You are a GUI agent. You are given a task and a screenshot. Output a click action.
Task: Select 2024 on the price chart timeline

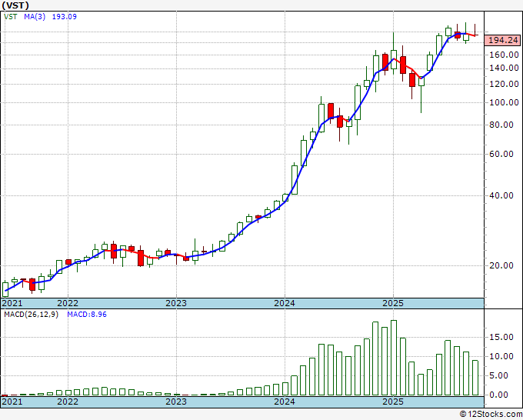(285, 303)
